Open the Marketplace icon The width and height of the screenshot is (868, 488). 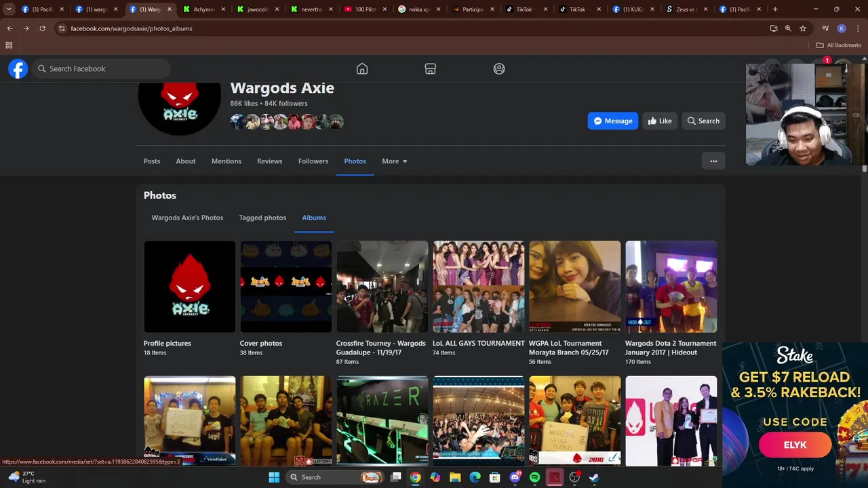click(x=430, y=68)
